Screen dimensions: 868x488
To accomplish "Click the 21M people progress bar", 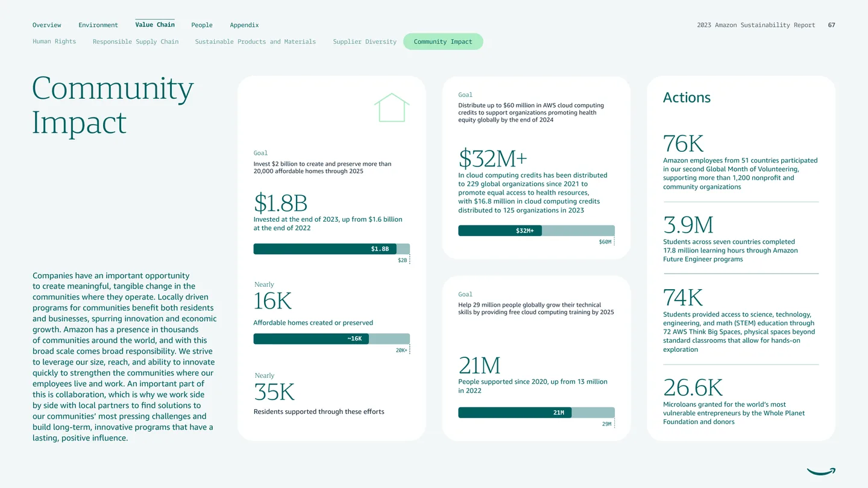I will (536, 413).
